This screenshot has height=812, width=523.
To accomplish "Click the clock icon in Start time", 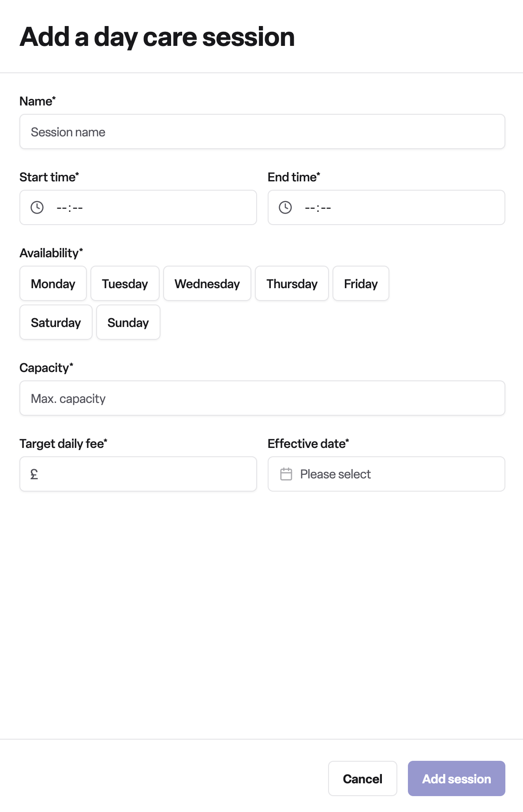I will tap(37, 207).
